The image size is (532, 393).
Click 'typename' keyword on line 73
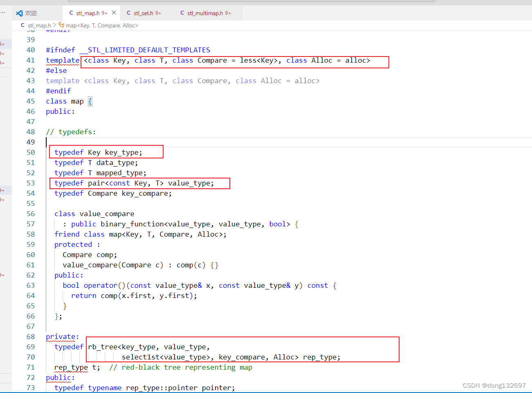point(105,388)
